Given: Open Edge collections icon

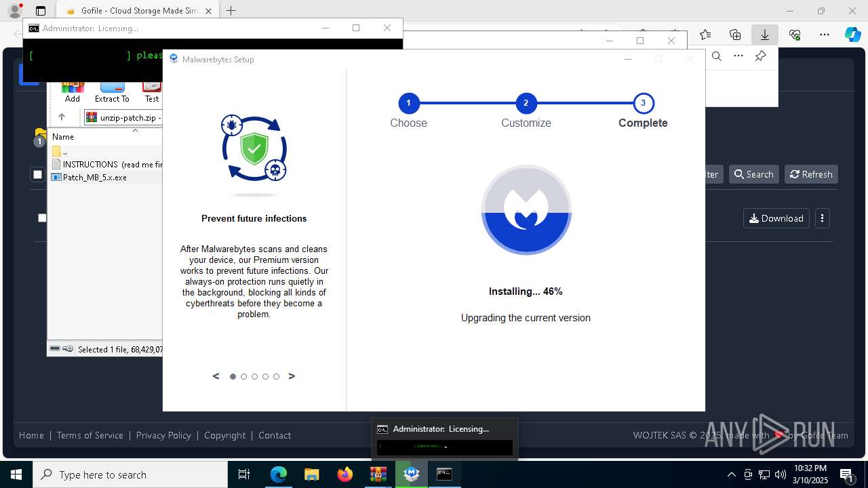Looking at the screenshot, I should (735, 35).
